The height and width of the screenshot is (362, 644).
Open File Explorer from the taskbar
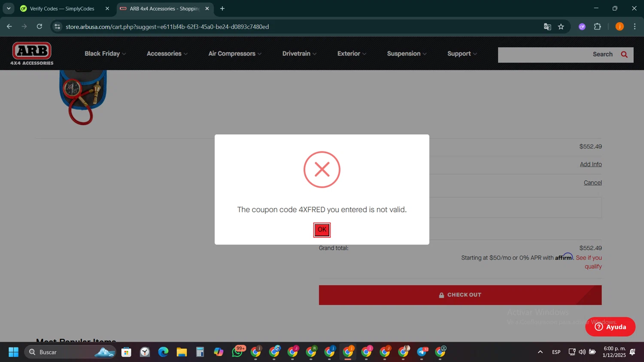pyautogui.click(x=182, y=352)
